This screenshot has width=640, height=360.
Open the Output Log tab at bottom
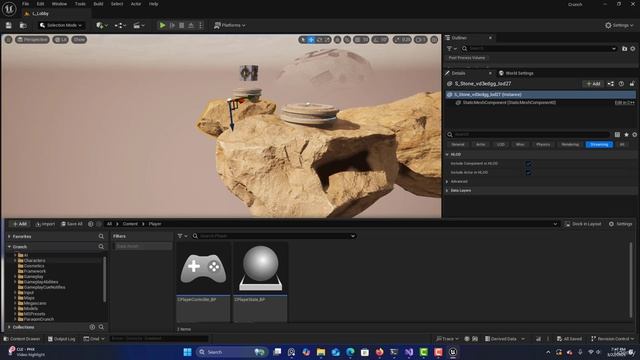61,339
